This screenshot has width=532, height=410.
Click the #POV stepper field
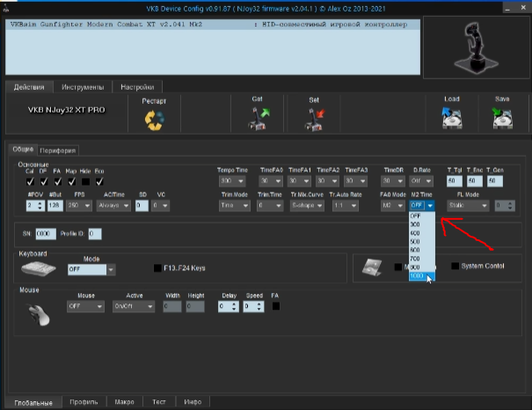coord(35,205)
